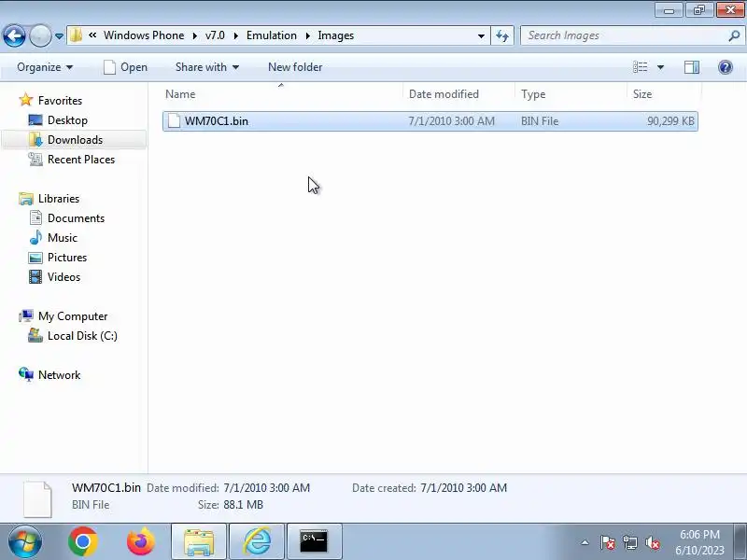747x560 pixels.
Task: Show hidden path via double chevron
Action: pyautogui.click(x=92, y=35)
